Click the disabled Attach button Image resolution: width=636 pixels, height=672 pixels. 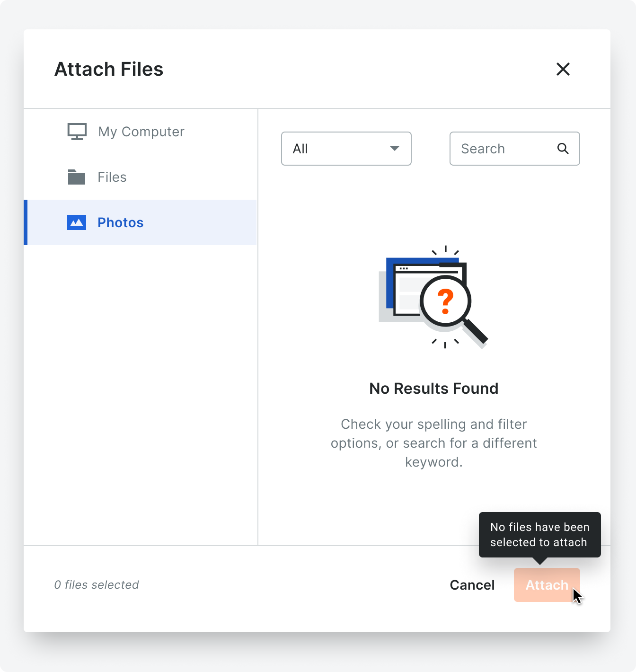click(547, 585)
